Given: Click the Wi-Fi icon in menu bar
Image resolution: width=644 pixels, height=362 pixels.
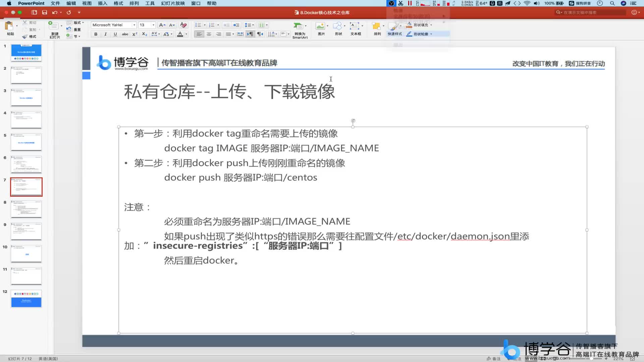Looking at the screenshot, I should [x=527, y=3].
